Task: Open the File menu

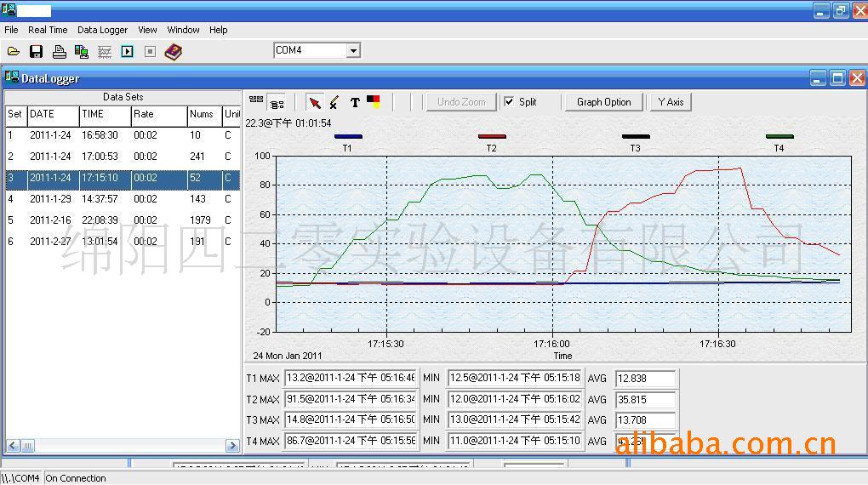Action: tap(11, 30)
